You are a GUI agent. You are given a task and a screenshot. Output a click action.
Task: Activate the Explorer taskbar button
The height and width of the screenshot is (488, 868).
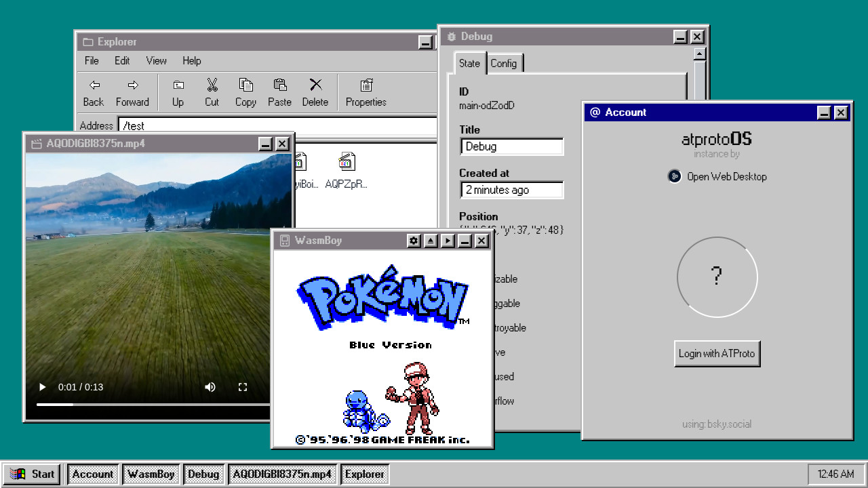(365, 474)
